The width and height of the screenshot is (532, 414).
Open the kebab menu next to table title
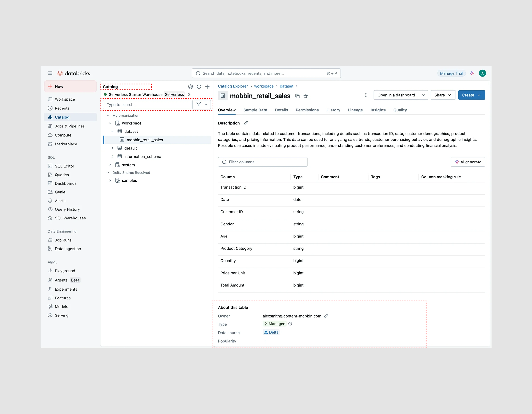tap(366, 95)
